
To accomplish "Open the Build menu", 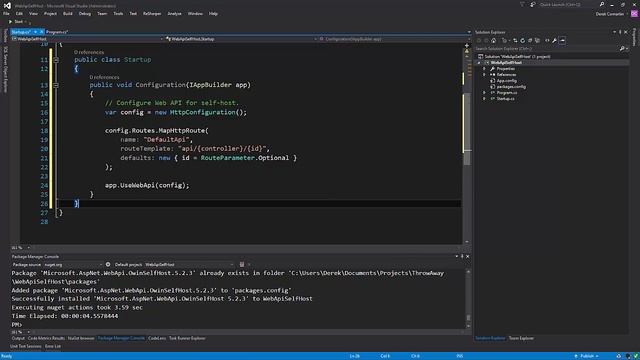I will (x=68, y=13).
